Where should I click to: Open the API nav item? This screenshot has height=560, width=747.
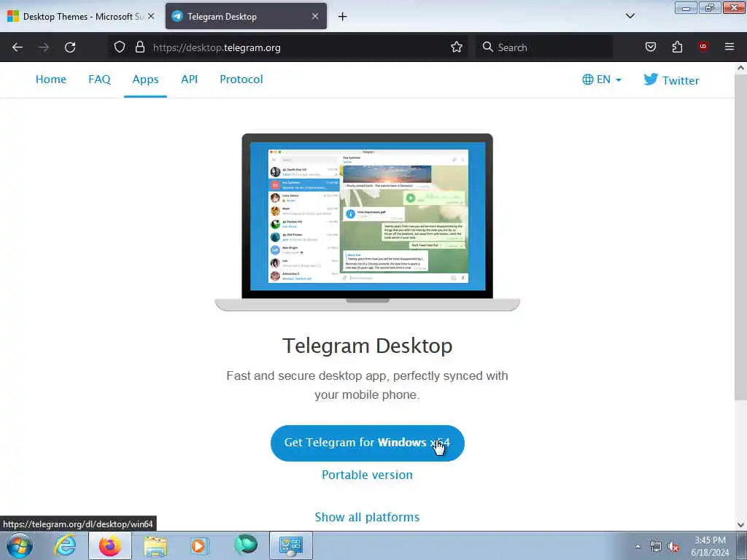coord(189,79)
